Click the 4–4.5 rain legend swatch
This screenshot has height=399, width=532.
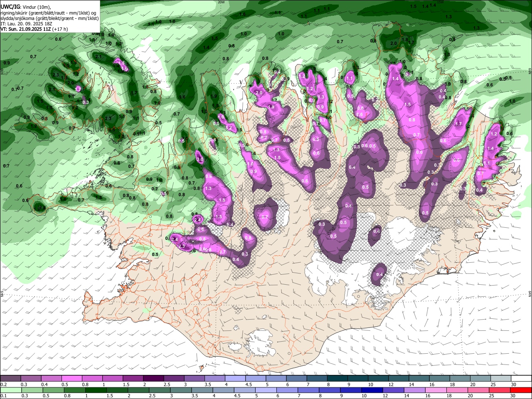pos(223,390)
